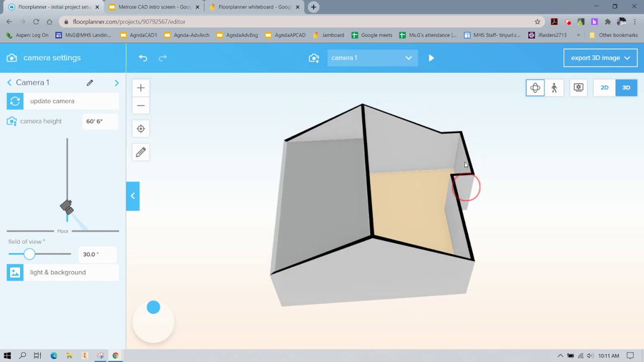The width and height of the screenshot is (644, 362).
Task: Open Chrome from the taskbar
Action: click(x=116, y=355)
